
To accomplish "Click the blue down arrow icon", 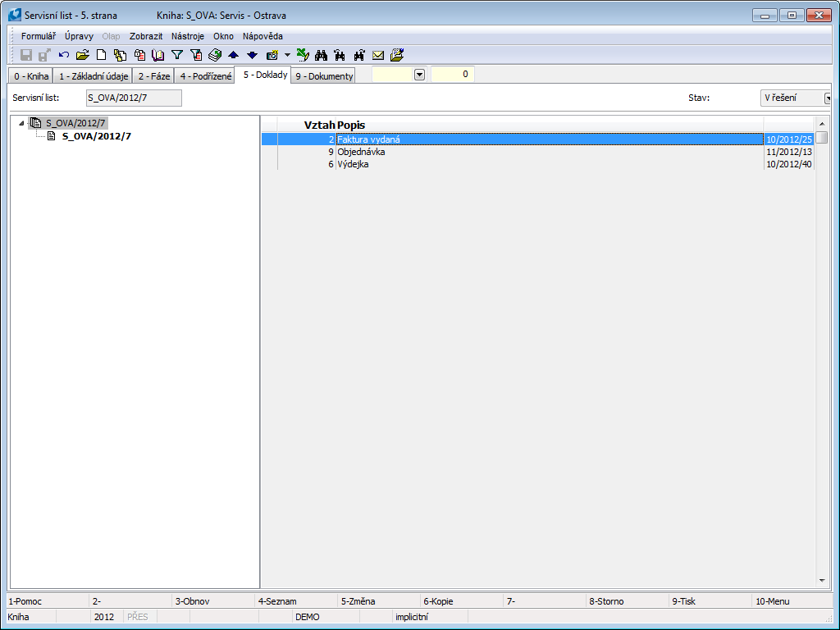I will pos(253,55).
